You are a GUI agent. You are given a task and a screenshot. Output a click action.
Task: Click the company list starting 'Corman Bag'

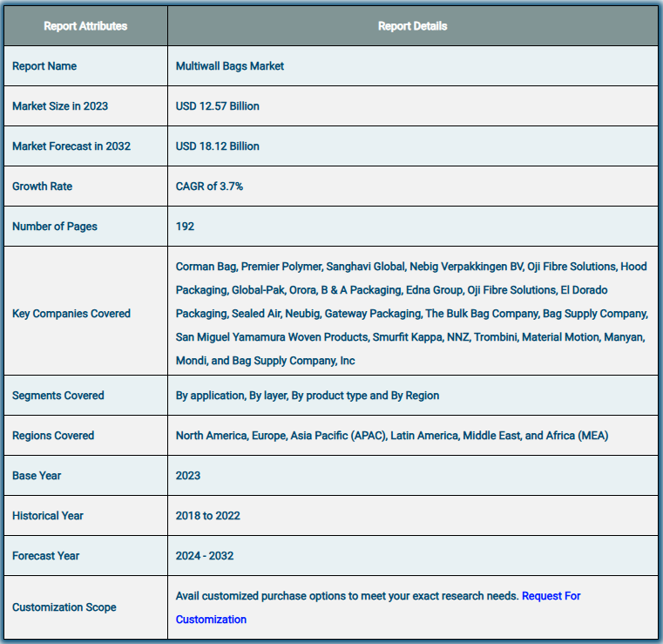click(412, 314)
